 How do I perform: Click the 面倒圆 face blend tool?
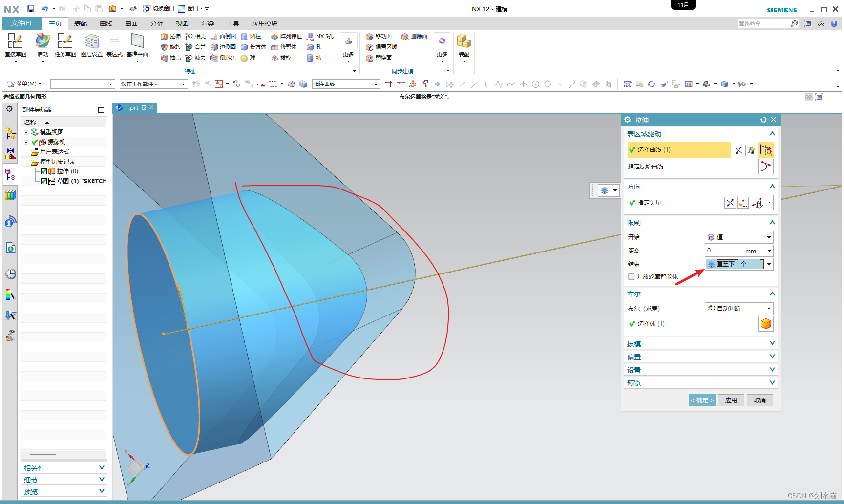pos(223,36)
